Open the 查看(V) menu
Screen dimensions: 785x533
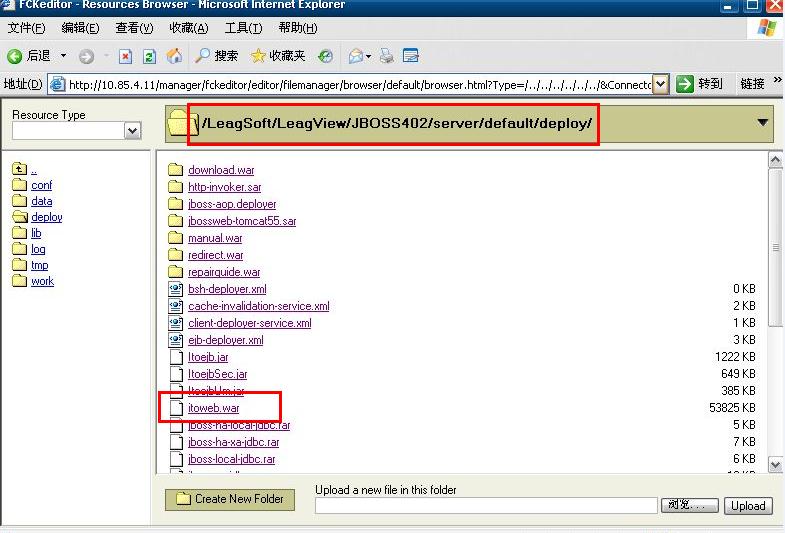click(134, 28)
